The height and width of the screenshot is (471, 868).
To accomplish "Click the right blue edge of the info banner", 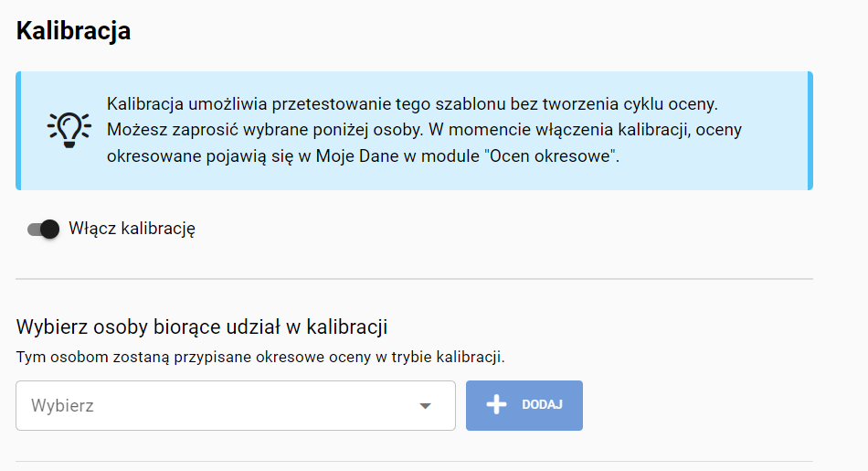I will tap(810, 131).
